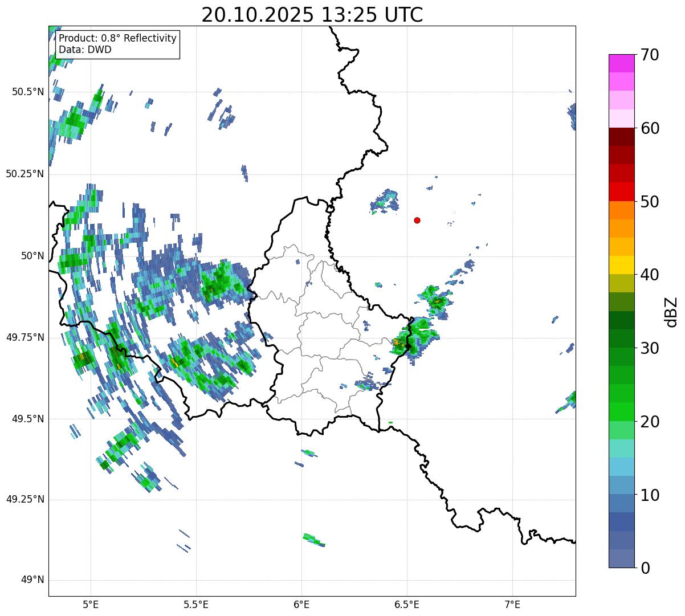Click the 5°E longitude label
The image size is (685, 616).
pyautogui.click(x=91, y=604)
